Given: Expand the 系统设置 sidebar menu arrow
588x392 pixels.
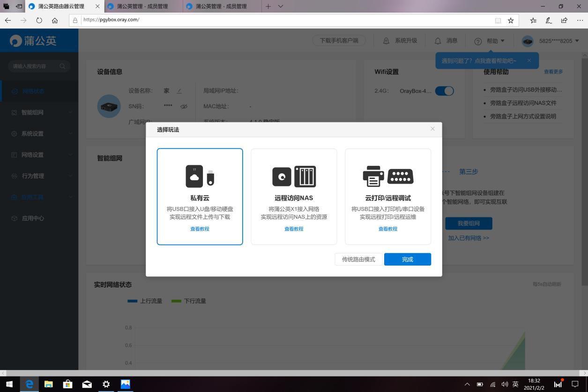Looking at the screenshot, I should 70,133.
